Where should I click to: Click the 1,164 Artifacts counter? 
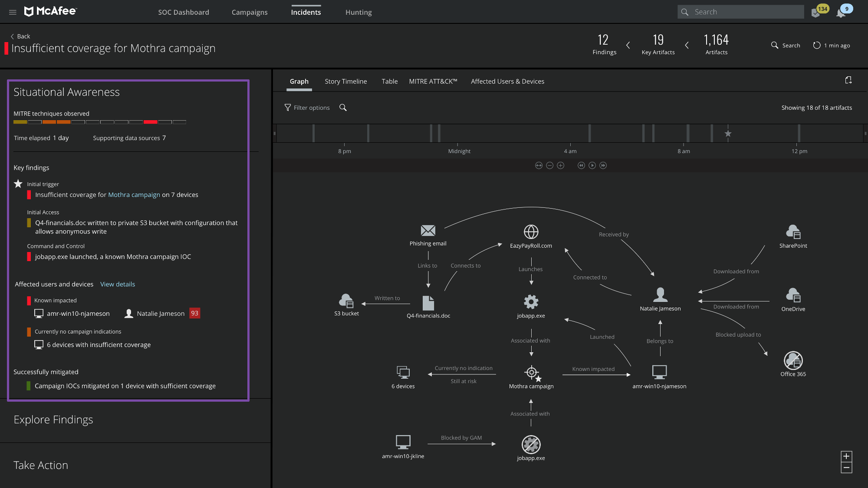[x=716, y=44]
